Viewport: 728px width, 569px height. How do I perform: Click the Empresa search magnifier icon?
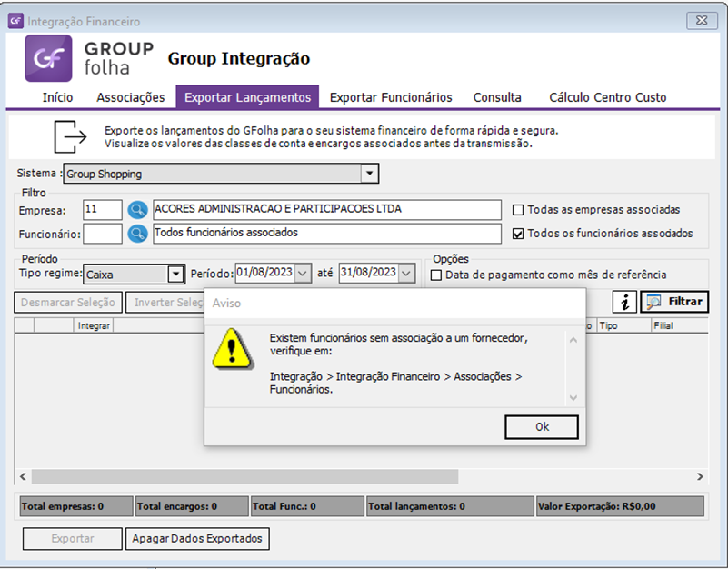137,210
